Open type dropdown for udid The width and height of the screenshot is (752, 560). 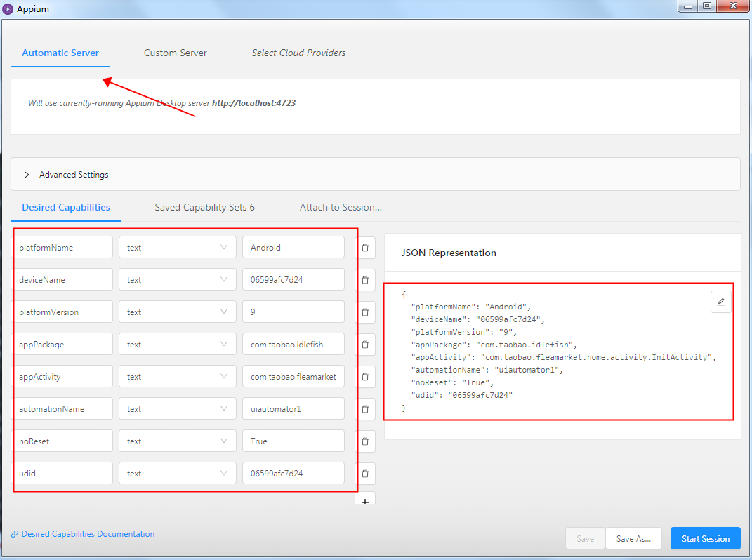point(178,473)
